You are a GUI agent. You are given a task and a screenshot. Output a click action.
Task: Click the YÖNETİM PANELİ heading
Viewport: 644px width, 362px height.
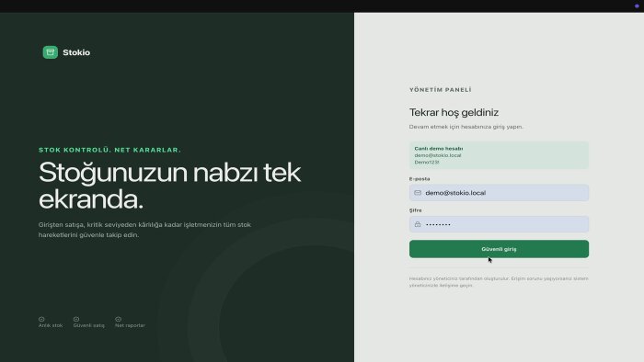(441, 90)
